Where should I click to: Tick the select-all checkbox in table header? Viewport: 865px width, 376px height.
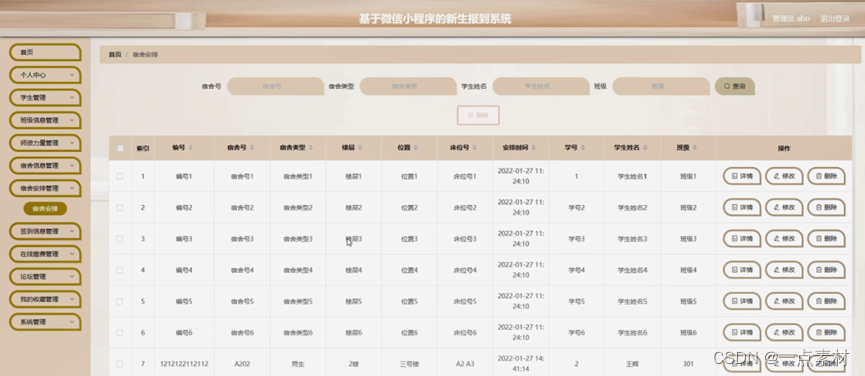point(120,148)
